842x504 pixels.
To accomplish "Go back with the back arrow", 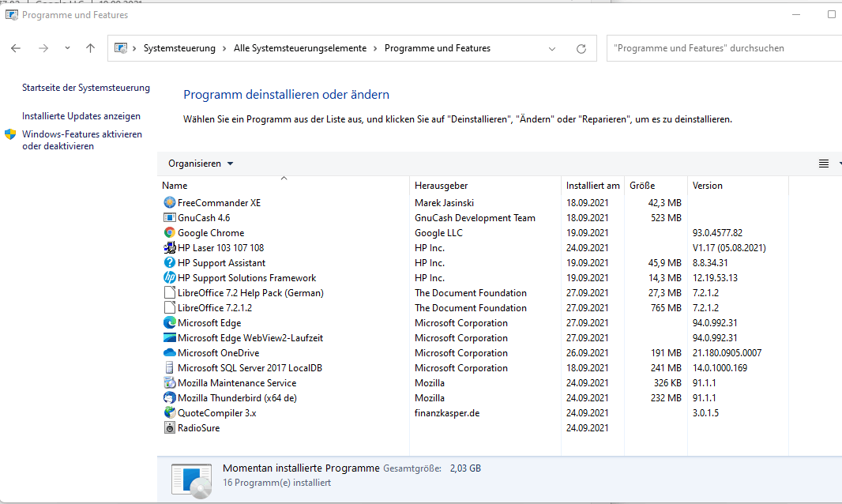I will (x=16, y=48).
